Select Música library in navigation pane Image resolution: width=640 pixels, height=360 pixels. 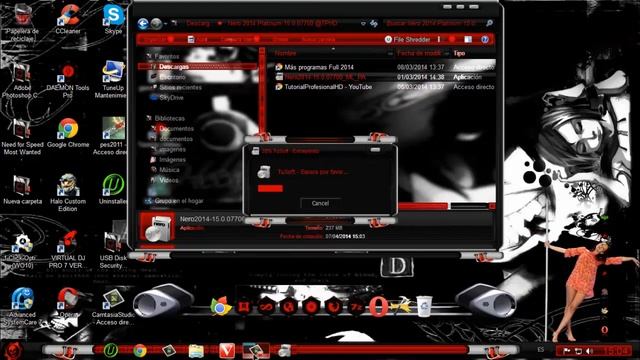coord(169,170)
